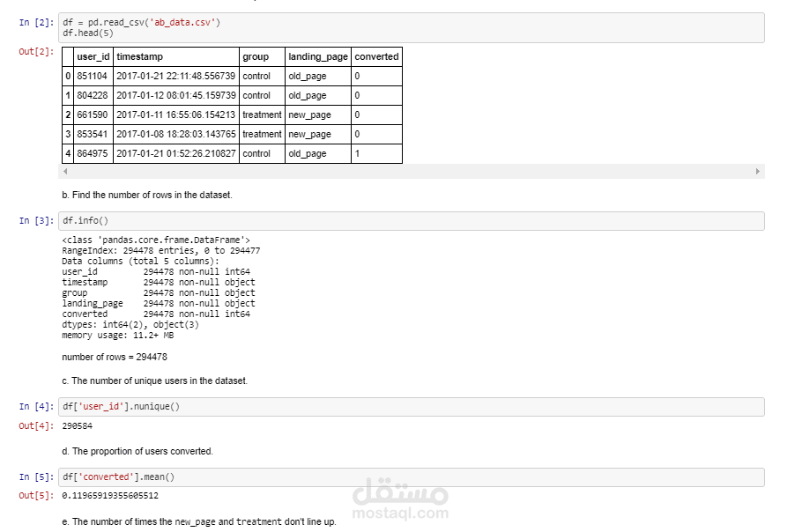This screenshot has width=802, height=532.
Task: Click user_id cell 661590
Action: [93, 115]
